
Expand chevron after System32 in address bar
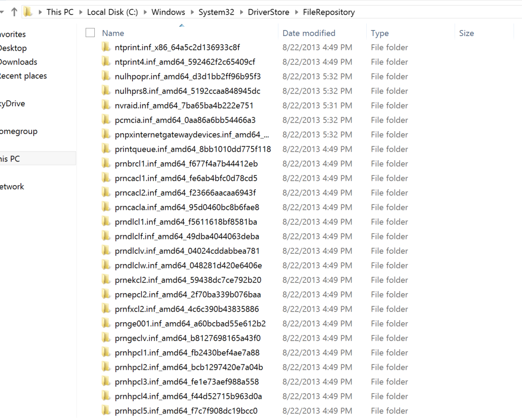point(241,12)
